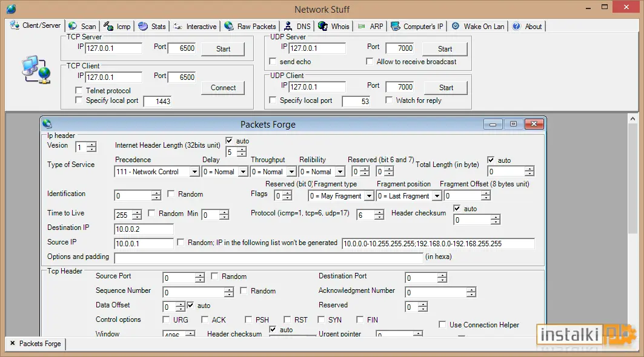Screen dimensions: 644x357
Task: Switch to the Raw Packets tab
Action: pos(251,26)
